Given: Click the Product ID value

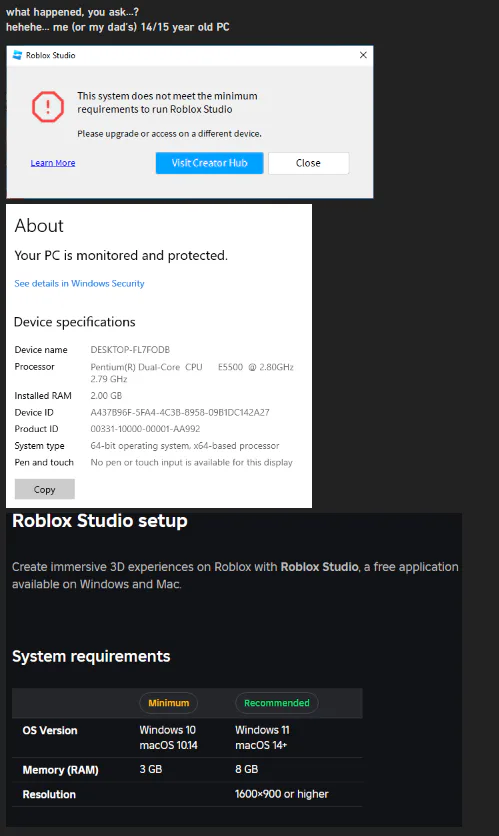Looking at the screenshot, I should point(145,429).
